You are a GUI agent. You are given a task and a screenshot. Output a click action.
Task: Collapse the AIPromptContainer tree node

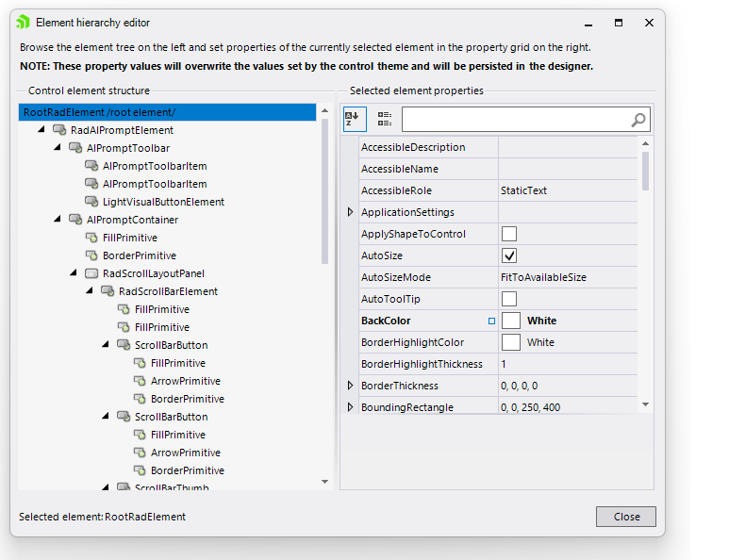coord(58,219)
